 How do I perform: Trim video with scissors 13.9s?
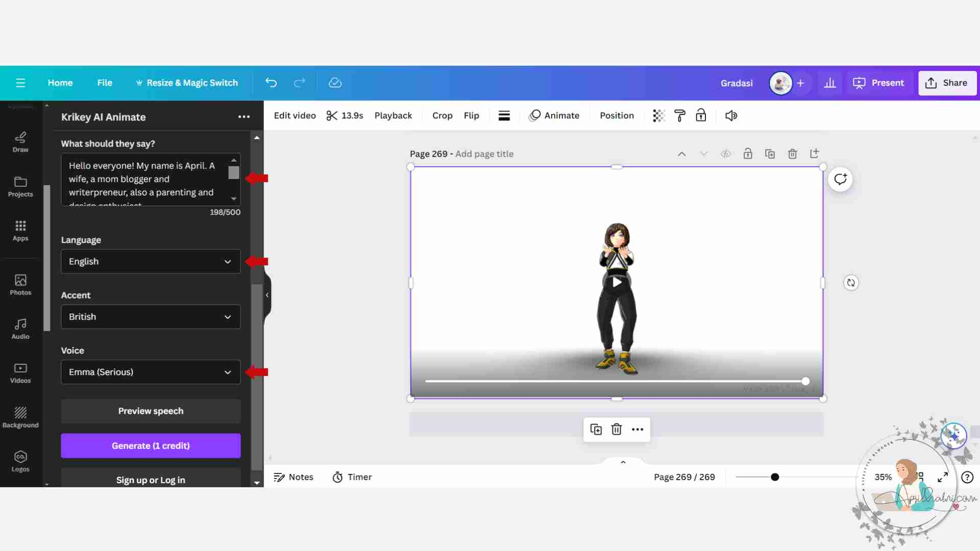click(x=345, y=115)
